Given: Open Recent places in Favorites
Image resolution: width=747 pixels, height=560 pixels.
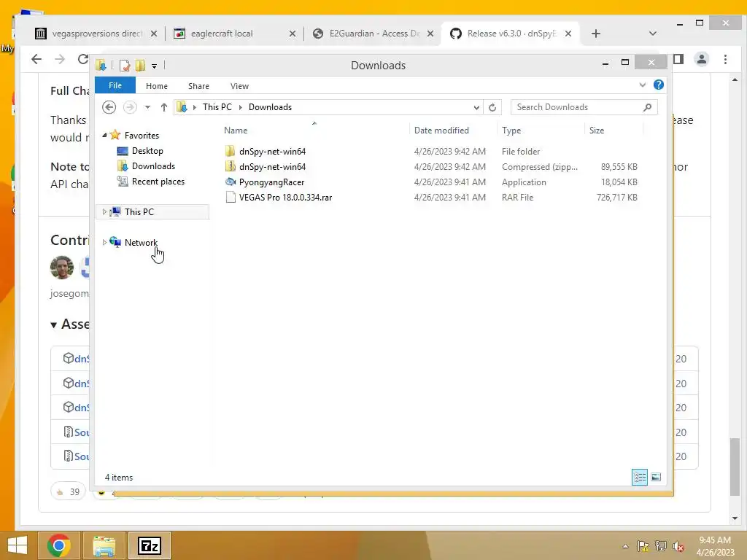Looking at the screenshot, I should [x=158, y=182].
